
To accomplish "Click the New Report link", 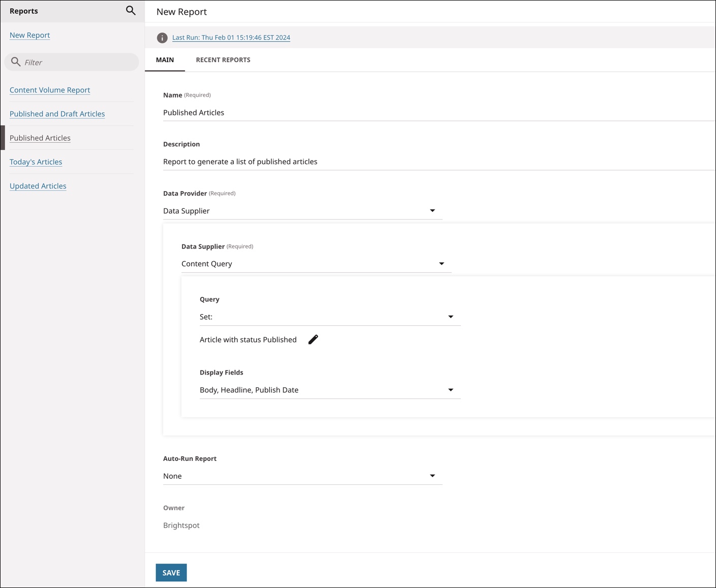I will 29,35.
